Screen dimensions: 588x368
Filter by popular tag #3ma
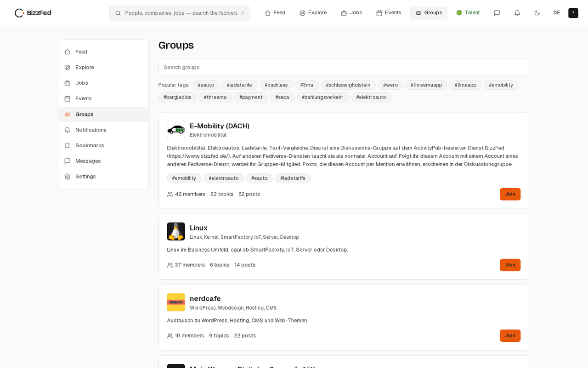point(307,85)
